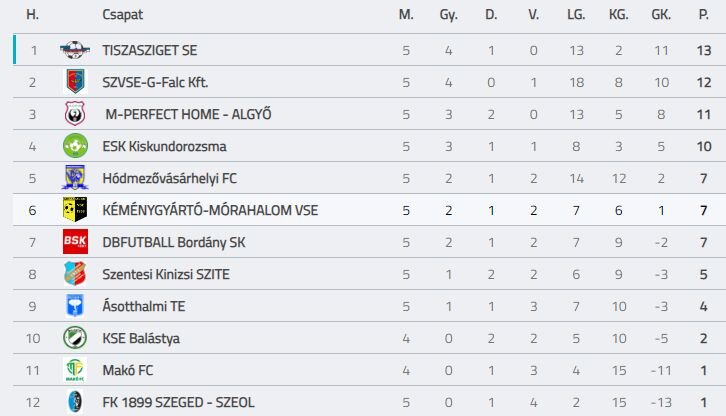The image size is (726, 416).
Task: Click the red BSK Bordány logo
Action: coord(75,242)
